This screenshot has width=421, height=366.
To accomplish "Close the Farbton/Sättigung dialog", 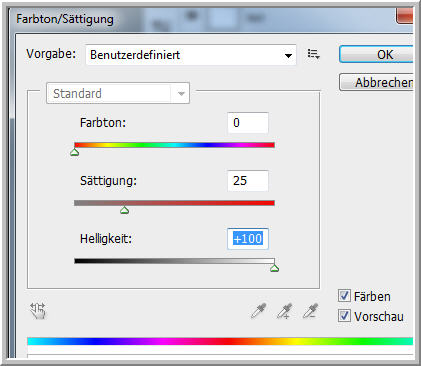I will (404, 16).
